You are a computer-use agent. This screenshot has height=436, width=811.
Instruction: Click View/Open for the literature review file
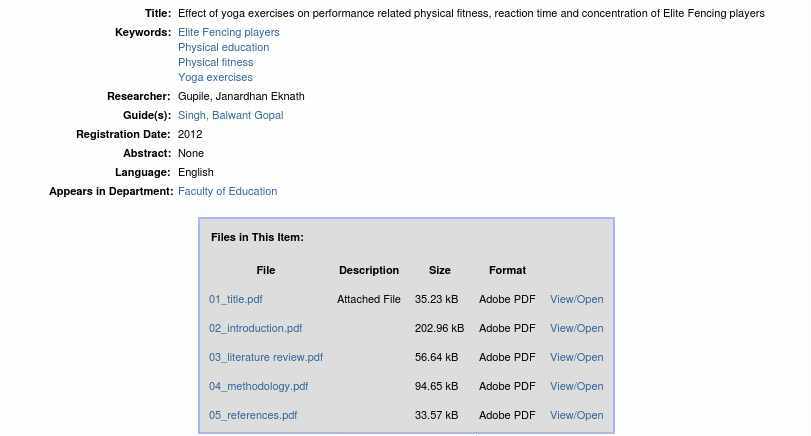pos(577,357)
